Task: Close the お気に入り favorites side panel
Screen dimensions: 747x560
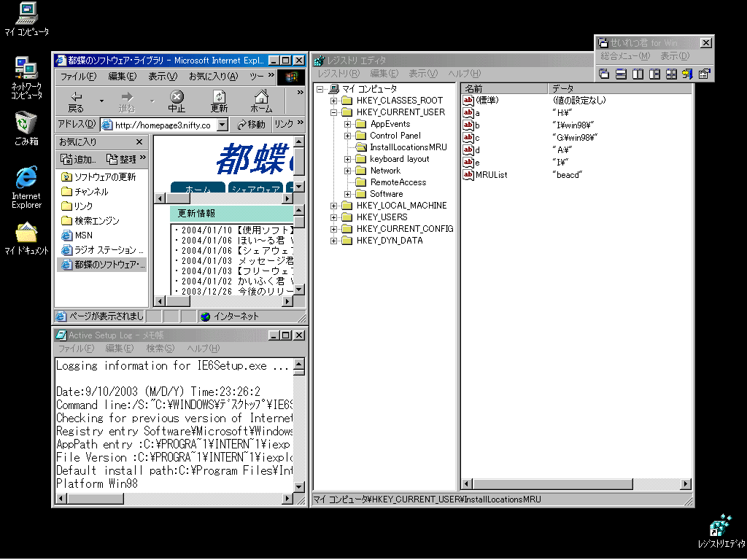Action: tap(139, 142)
